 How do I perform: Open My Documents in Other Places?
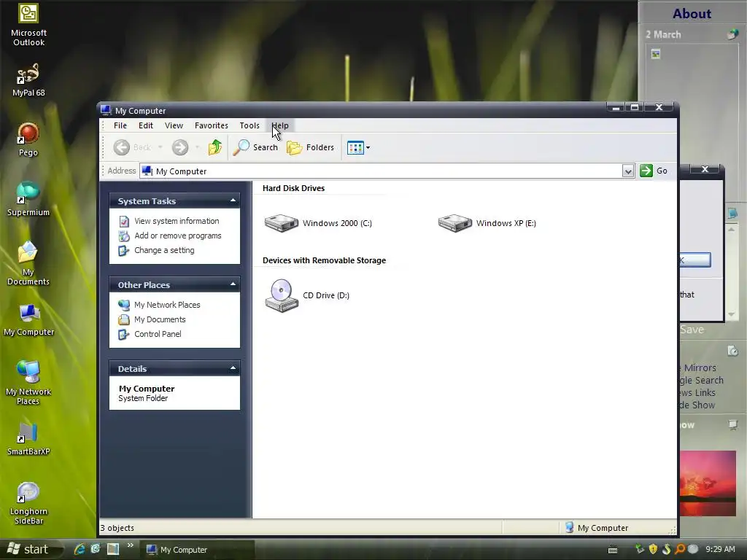(160, 319)
